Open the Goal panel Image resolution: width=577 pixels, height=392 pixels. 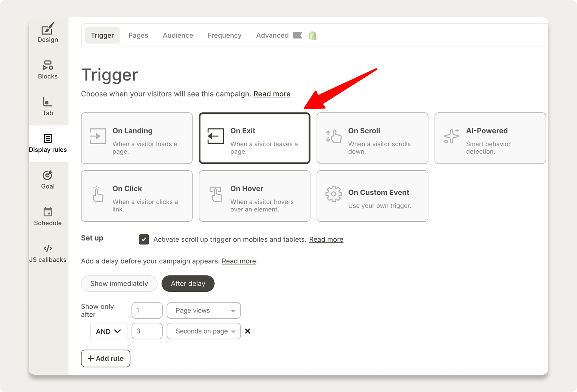point(47,180)
